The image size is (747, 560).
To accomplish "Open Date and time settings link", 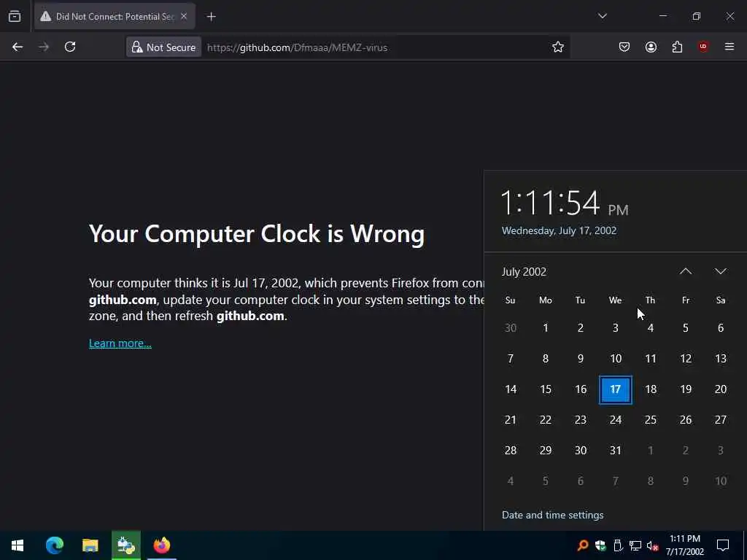I will point(553,515).
